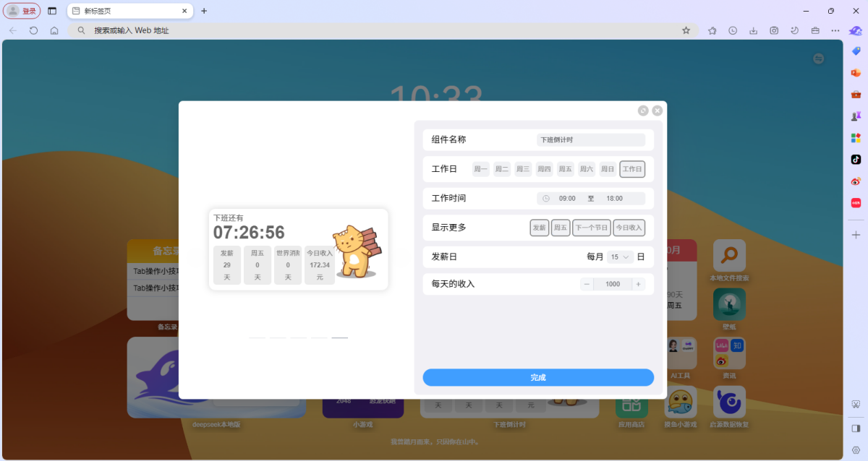Viewport: 868px width, 461px height.
Task: Click the refresh icon atop the dialog
Action: point(643,111)
